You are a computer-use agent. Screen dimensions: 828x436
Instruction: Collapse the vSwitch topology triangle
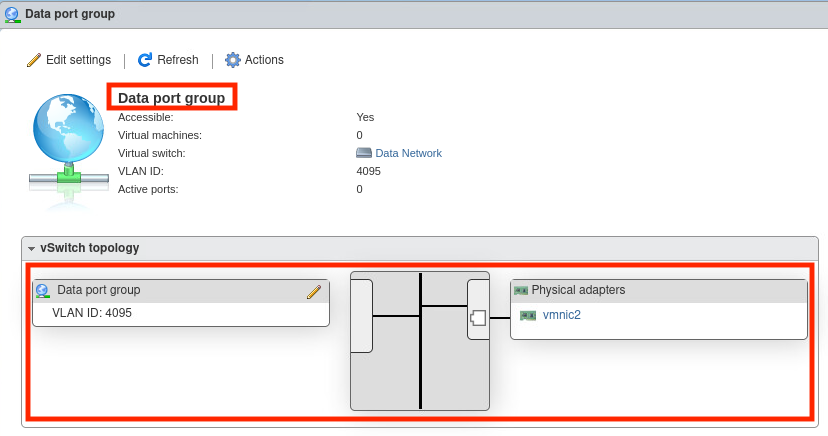32,248
